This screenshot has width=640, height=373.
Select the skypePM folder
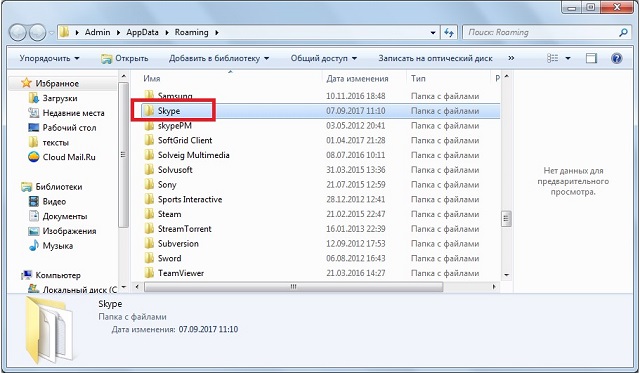[174, 126]
